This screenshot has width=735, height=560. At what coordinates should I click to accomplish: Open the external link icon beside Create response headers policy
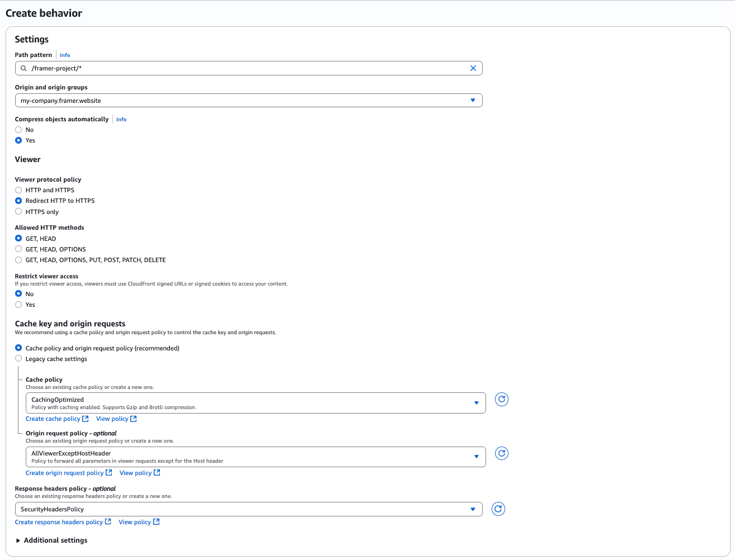click(x=108, y=522)
